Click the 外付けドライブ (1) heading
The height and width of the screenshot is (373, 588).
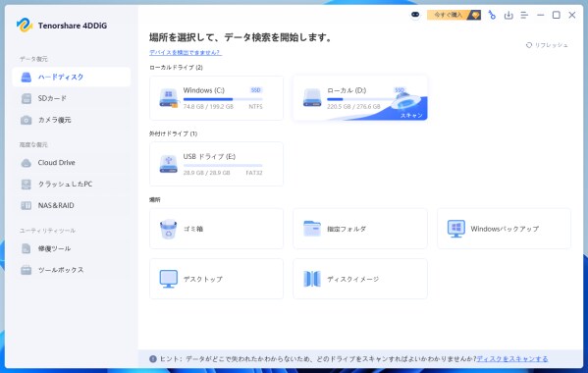[173, 133]
